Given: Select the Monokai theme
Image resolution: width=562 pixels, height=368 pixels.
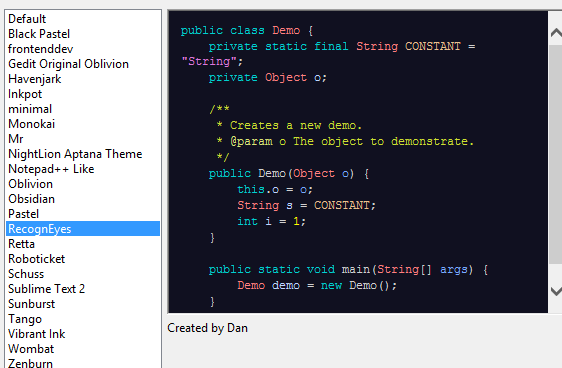Looking at the screenshot, I should (83, 124).
